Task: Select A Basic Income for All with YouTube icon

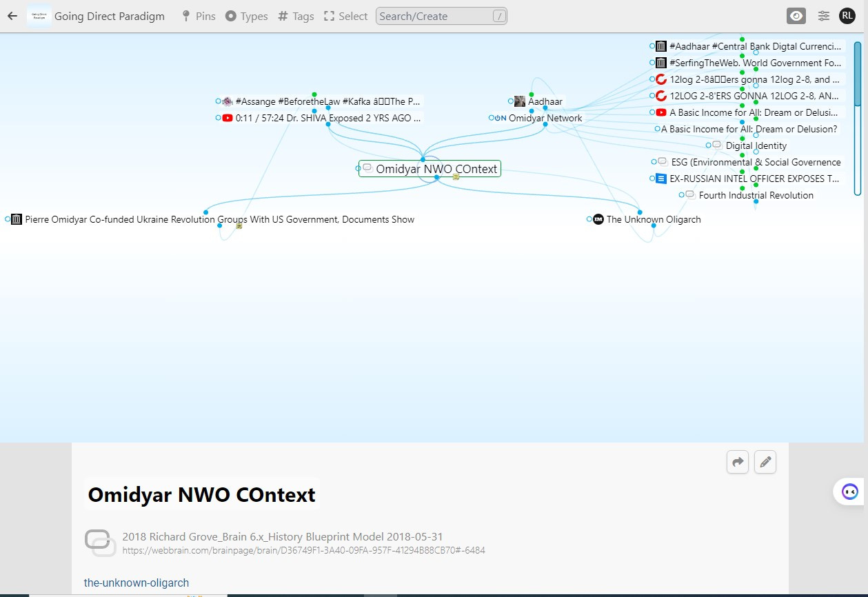Action: coord(755,112)
